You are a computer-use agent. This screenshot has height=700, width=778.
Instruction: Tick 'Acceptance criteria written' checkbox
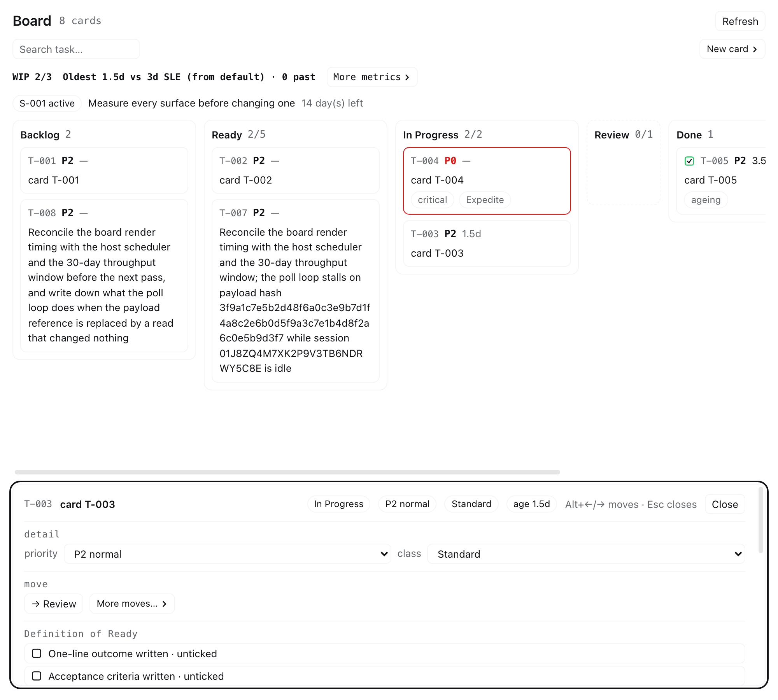pos(37,676)
